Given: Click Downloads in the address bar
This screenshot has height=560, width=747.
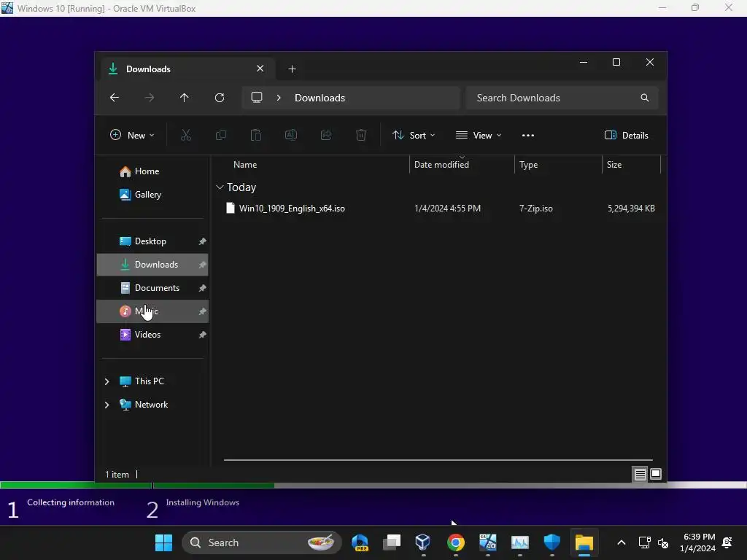Looking at the screenshot, I should [320, 98].
